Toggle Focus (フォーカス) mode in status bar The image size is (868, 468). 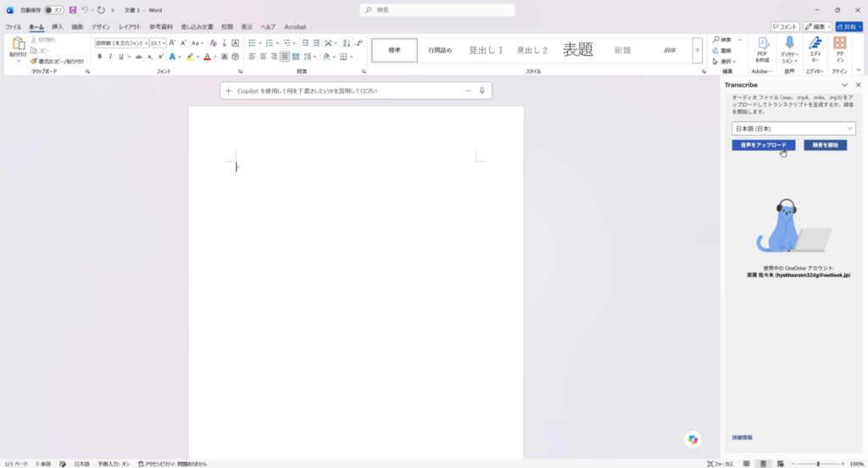click(x=720, y=464)
